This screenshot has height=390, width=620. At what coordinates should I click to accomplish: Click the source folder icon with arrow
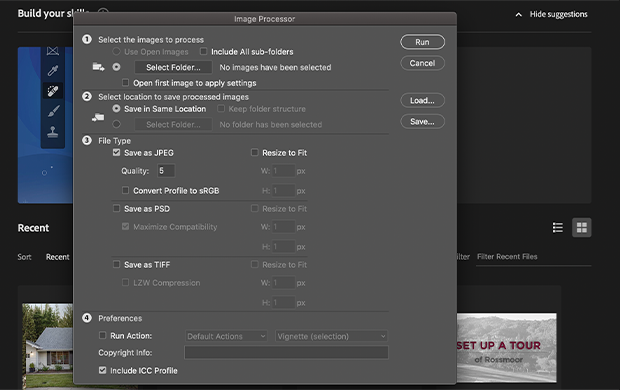[98, 67]
